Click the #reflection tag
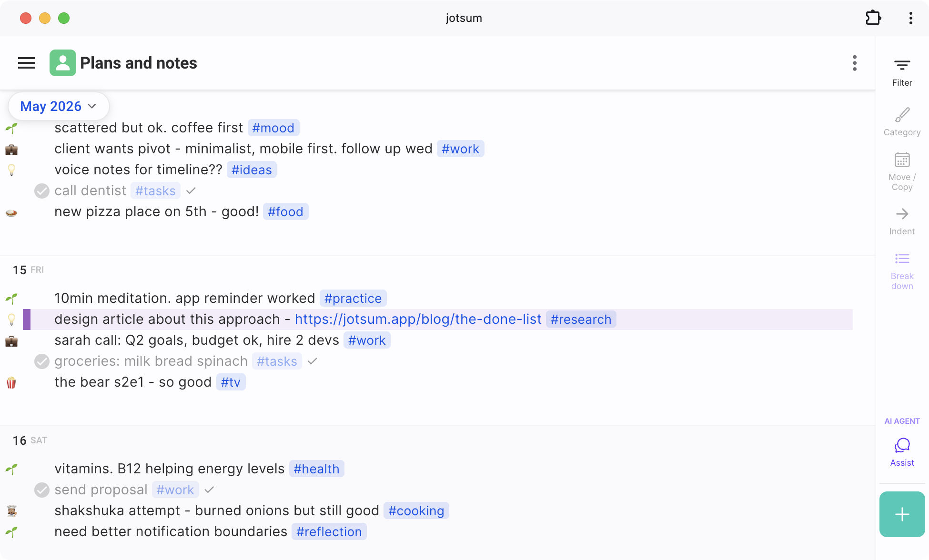Viewport: 929px width, 560px height. coord(329,531)
